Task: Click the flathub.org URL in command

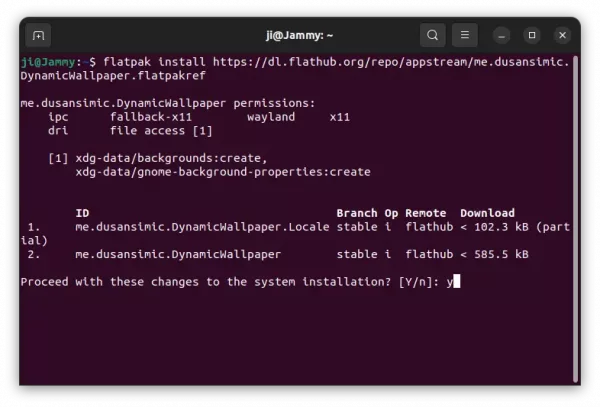Action: [x=391, y=62]
